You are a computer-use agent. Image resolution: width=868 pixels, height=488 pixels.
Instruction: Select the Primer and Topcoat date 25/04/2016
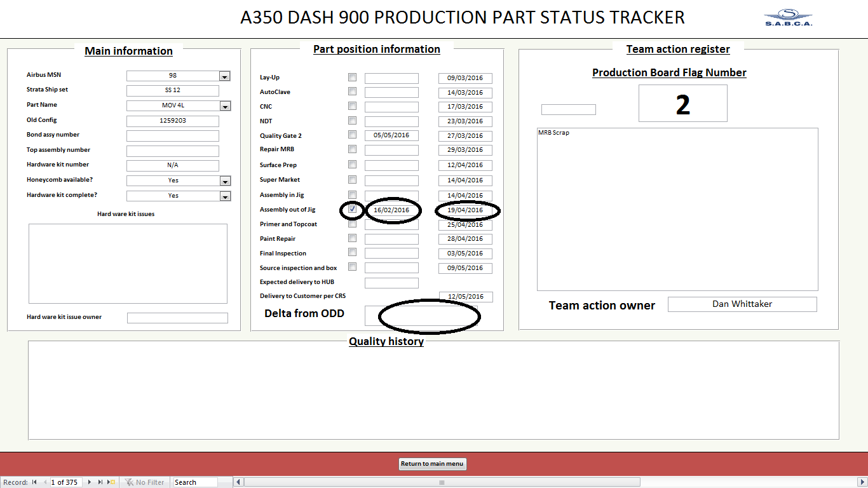click(465, 226)
